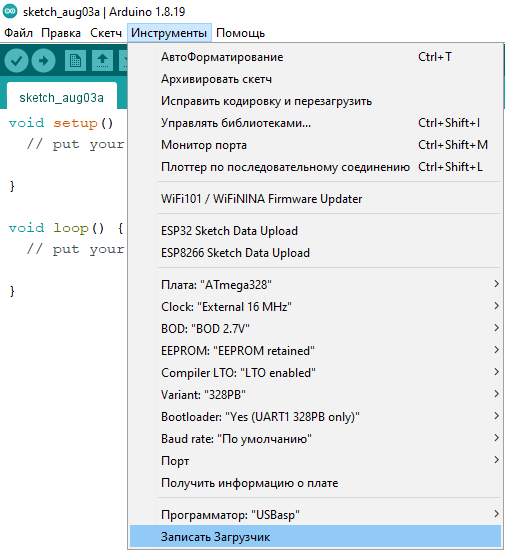The height and width of the screenshot is (558, 505).
Task: Select the sketch_aug03a tab
Action: click(x=62, y=97)
